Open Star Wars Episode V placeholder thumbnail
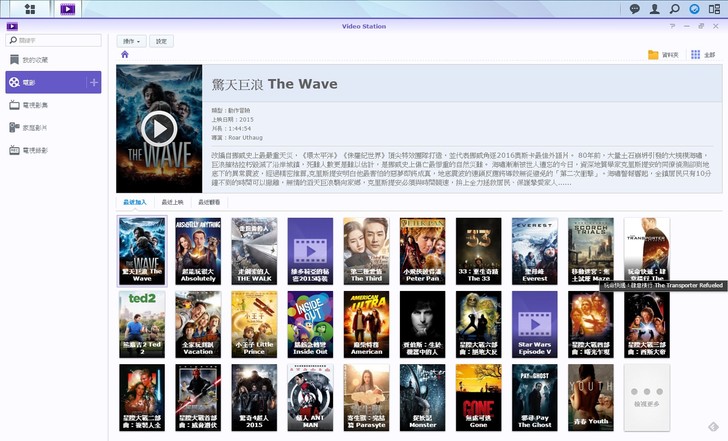The image size is (728, 441). click(x=535, y=324)
